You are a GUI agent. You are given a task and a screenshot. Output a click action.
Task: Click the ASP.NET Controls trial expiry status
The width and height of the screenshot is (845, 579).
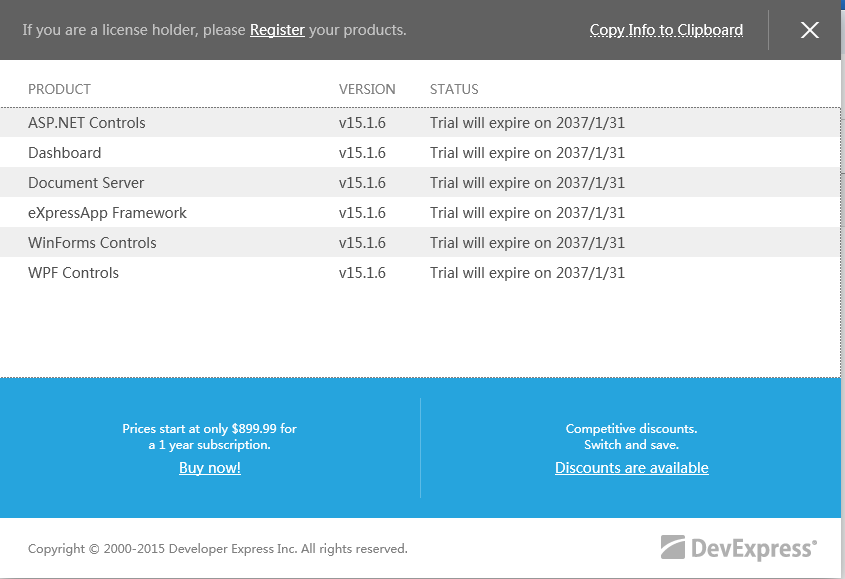[527, 123]
